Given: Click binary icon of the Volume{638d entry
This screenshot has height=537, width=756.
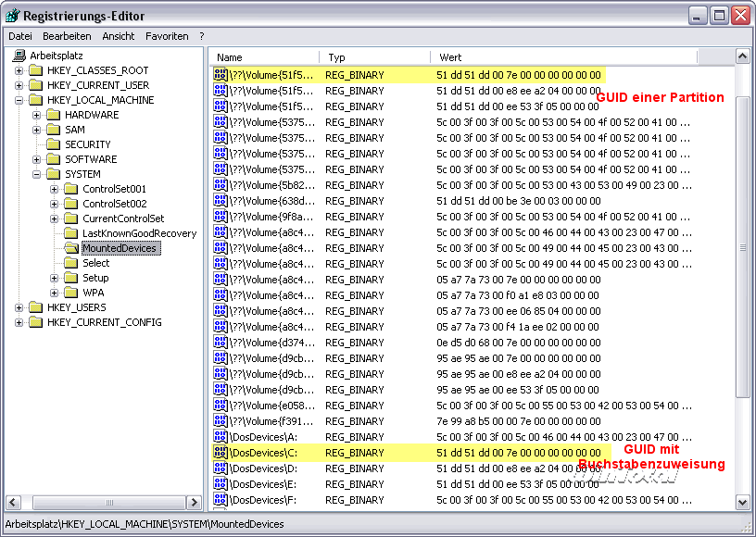Looking at the screenshot, I should (x=220, y=201).
